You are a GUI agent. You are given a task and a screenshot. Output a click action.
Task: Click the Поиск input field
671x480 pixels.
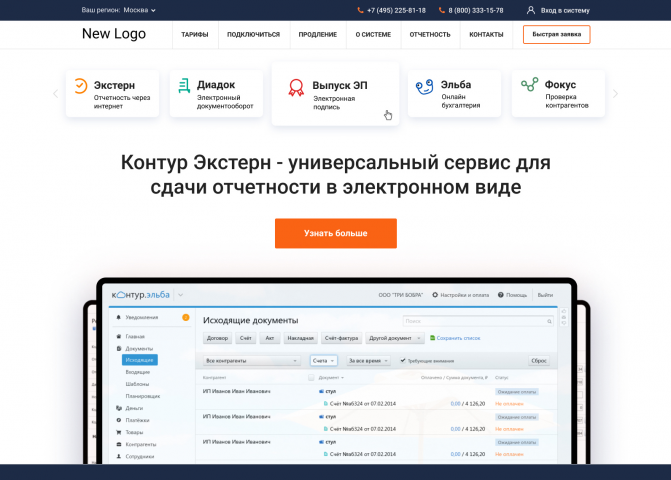point(478,321)
